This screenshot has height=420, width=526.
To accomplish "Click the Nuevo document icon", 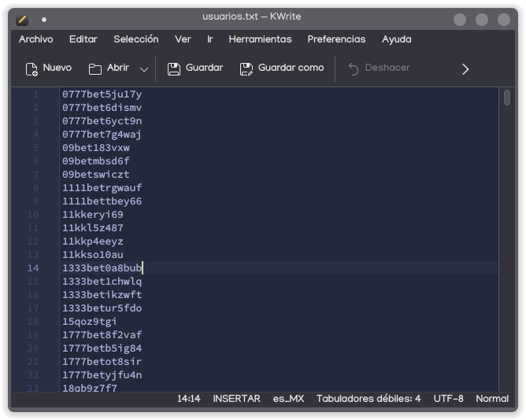I will click(31, 69).
